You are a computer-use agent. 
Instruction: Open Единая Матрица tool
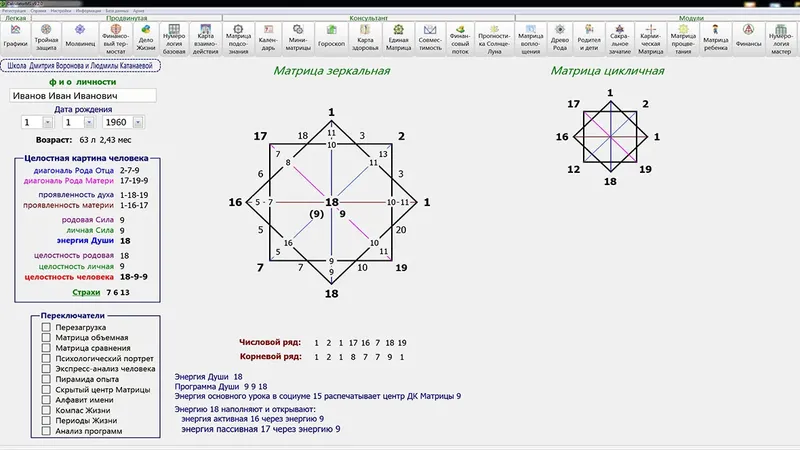[398, 39]
